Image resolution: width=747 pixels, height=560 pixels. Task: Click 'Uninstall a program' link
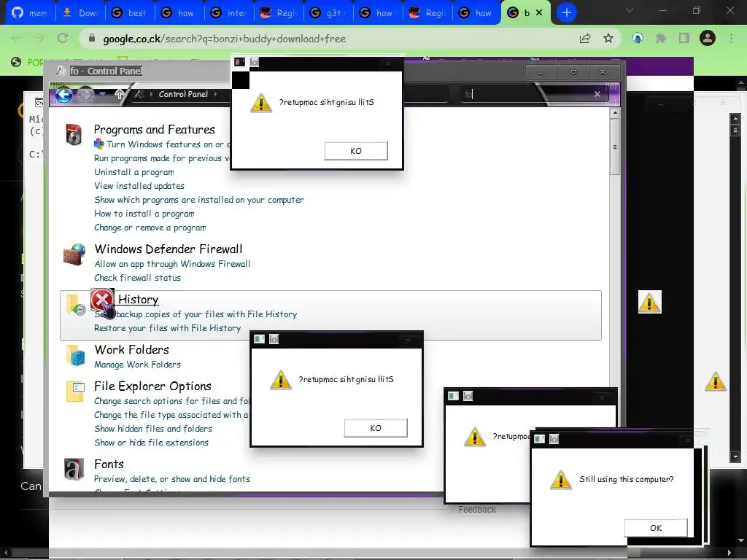134,172
